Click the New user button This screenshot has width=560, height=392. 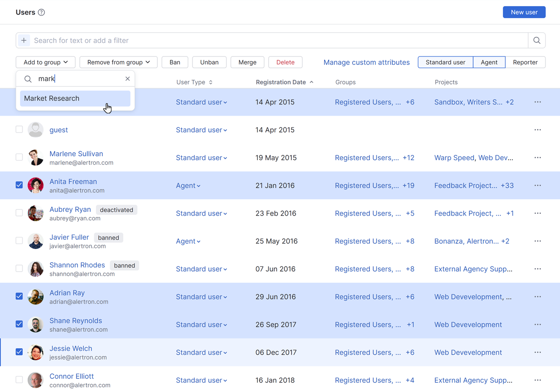click(x=524, y=12)
